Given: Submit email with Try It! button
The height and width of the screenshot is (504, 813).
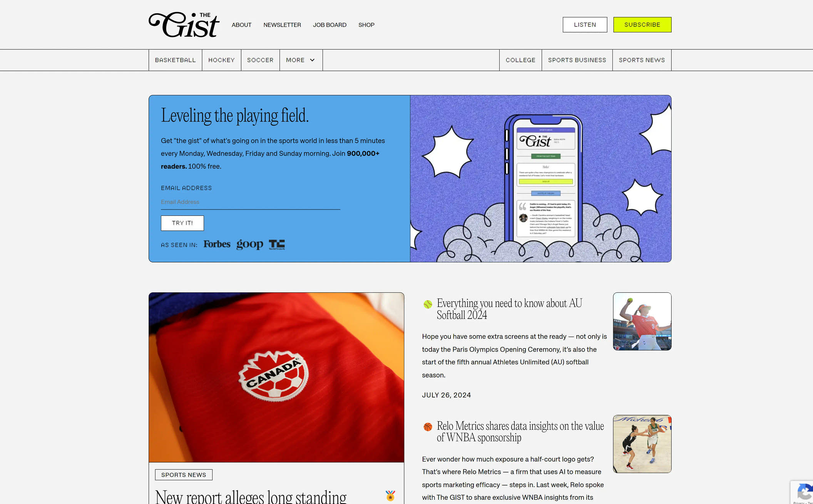Looking at the screenshot, I should [182, 223].
